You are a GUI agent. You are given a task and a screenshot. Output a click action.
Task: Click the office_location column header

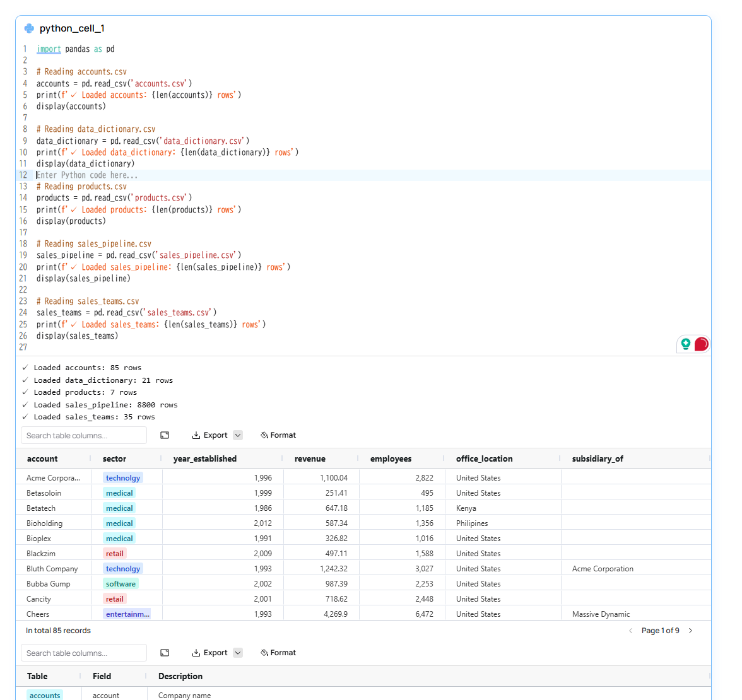tap(484, 459)
